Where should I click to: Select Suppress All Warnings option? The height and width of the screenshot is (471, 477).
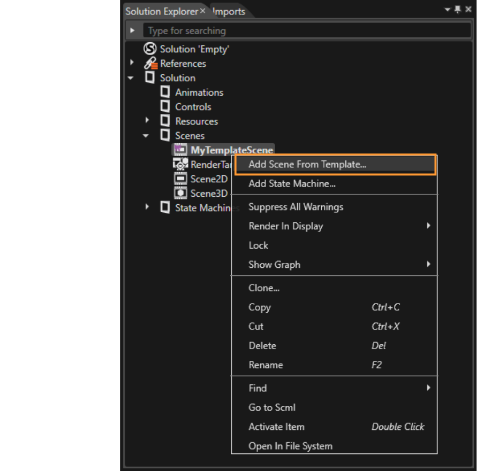334,207
